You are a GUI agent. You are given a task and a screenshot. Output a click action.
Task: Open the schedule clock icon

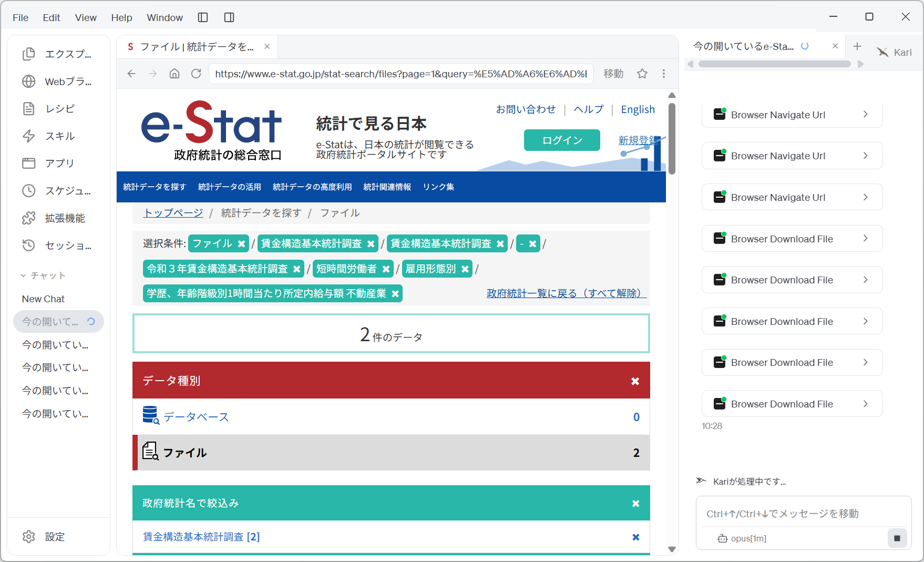pos(29,191)
